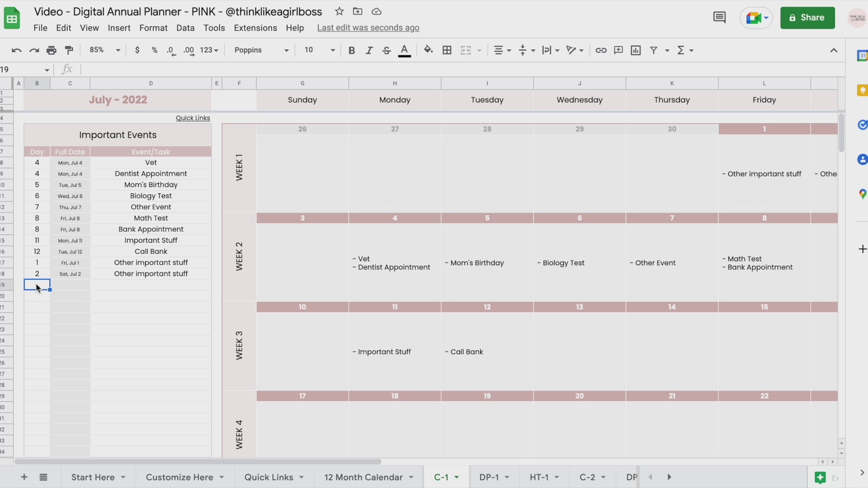The image size is (868, 488).
Task: Click the Print icon
Action: tap(51, 50)
